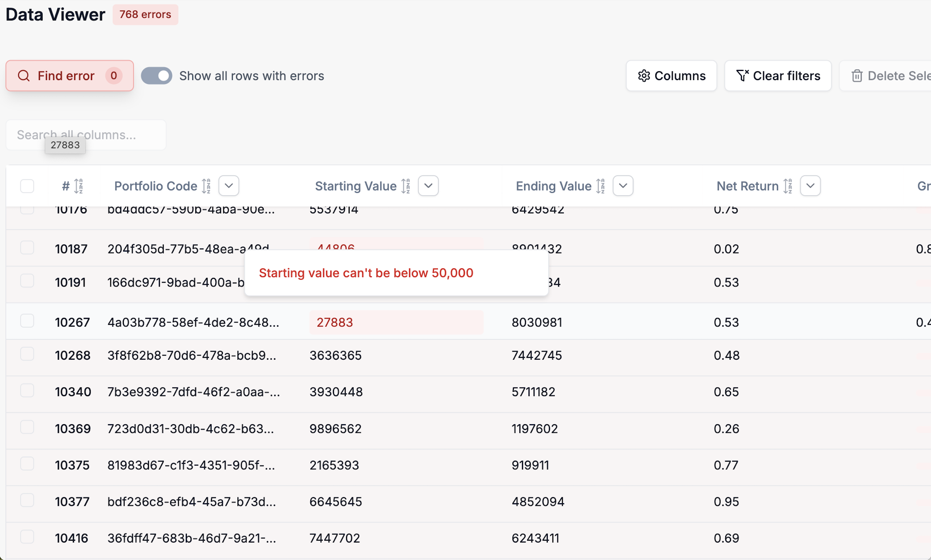
Task: Sort rows by the # column icon
Action: [79, 186]
